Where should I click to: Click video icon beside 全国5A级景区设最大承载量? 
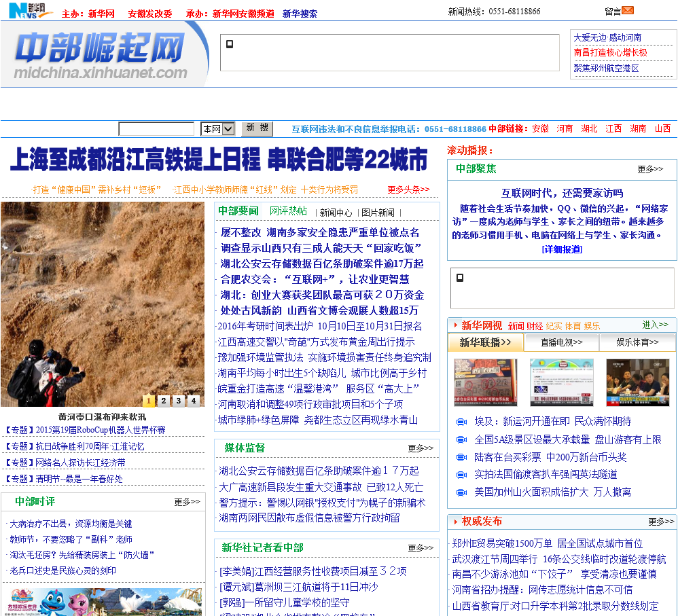click(x=461, y=439)
